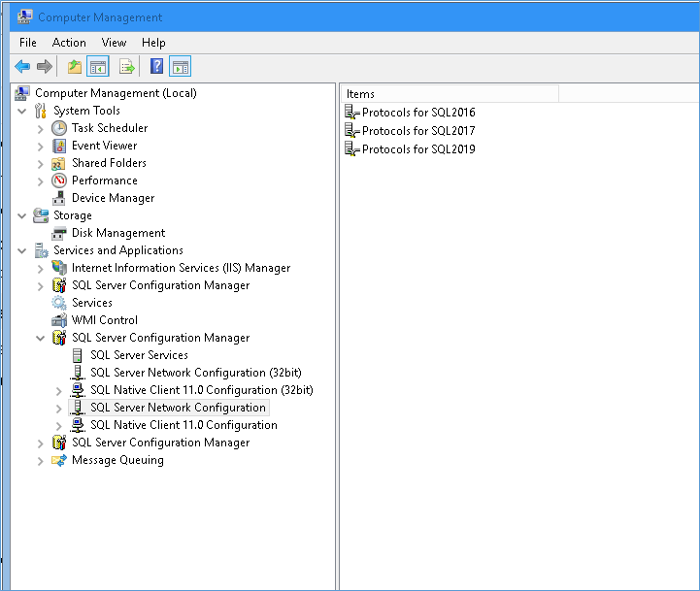The image size is (700, 591).
Task: Click the Up one level folder icon
Action: click(x=75, y=67)
